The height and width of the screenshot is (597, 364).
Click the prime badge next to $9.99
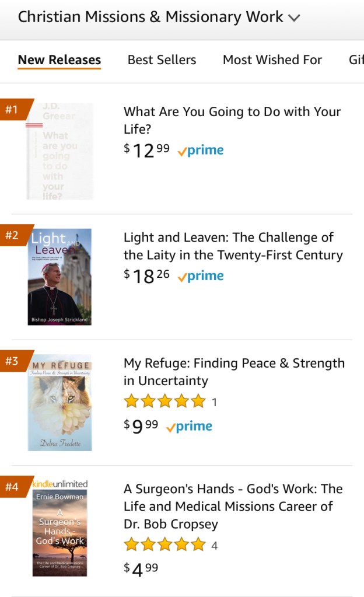click(189, 426)
